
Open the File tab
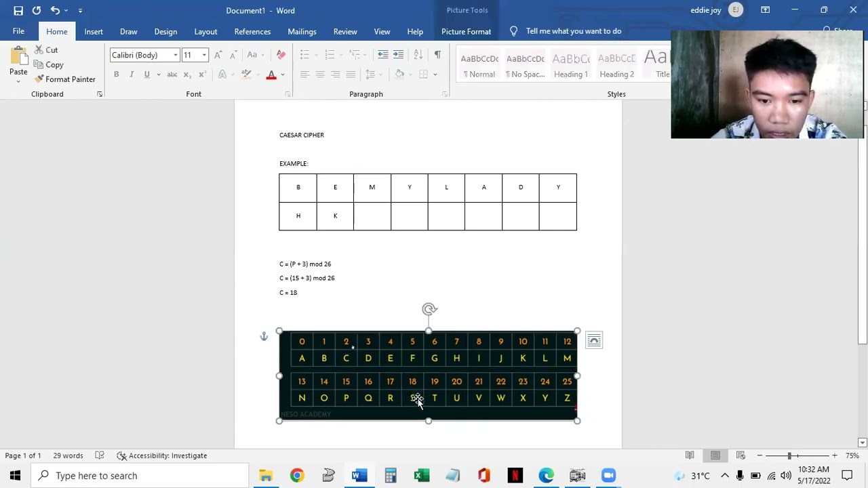pyautogui.click(x=18, y=31)
